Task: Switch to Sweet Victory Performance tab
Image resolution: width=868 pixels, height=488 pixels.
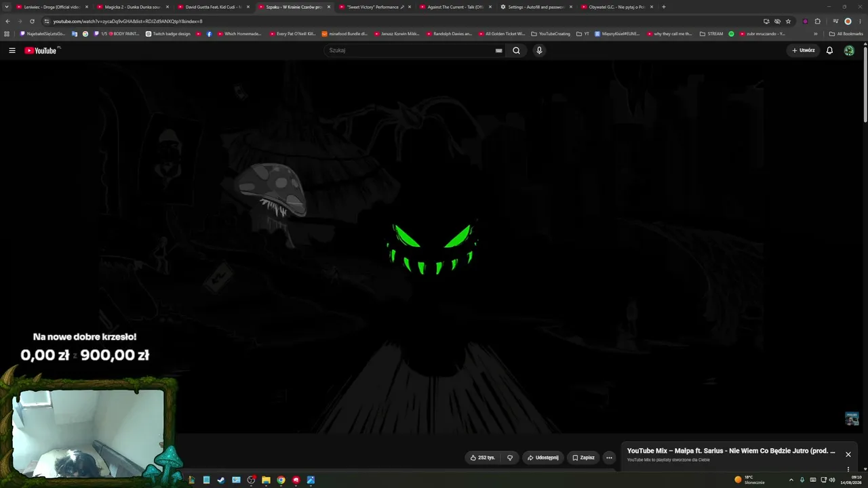Action: pos(375,7)
